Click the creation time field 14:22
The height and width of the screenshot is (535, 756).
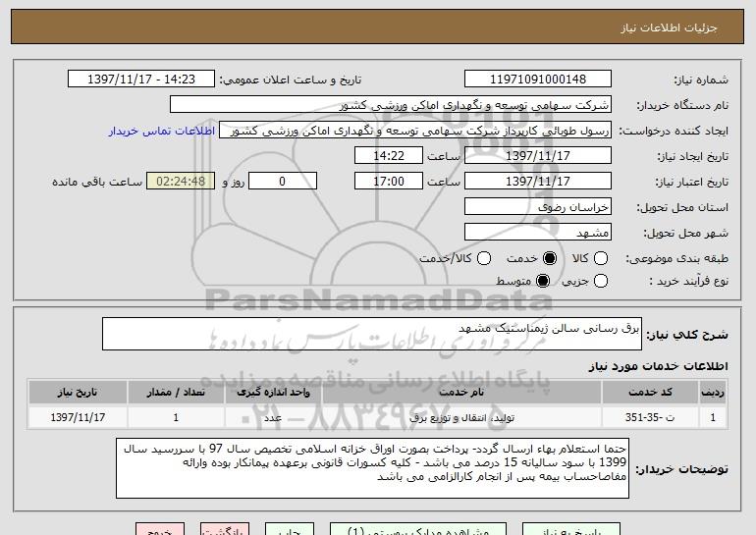point(389,156)
